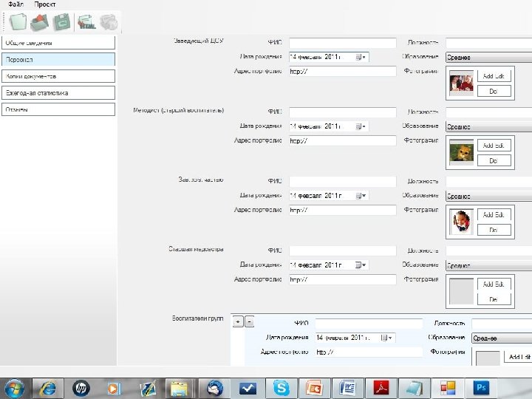532x399 pixels.
Task: Click Del photo button for Зав. хоз. частью
Action: coord(494,230)
